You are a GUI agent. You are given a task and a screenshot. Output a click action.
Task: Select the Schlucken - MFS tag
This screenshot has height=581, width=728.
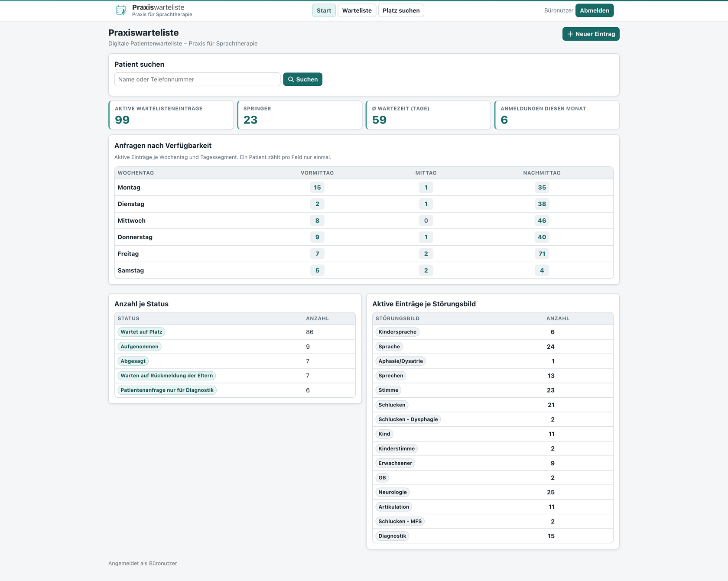(x=400, y=522)
